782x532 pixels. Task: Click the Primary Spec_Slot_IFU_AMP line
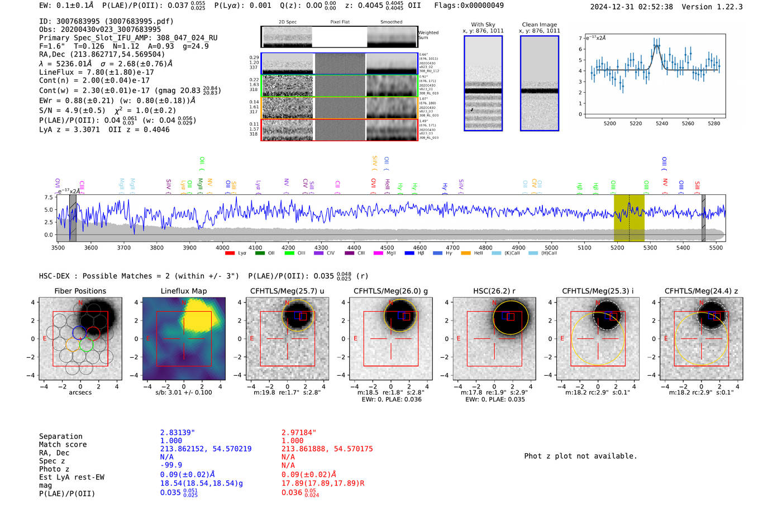(x=128, y=38)
